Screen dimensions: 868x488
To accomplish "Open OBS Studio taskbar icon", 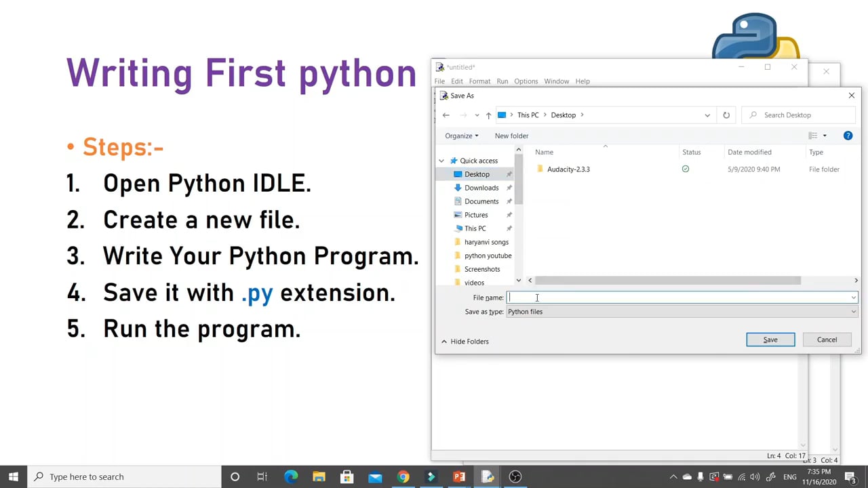I will click(515, 476).
